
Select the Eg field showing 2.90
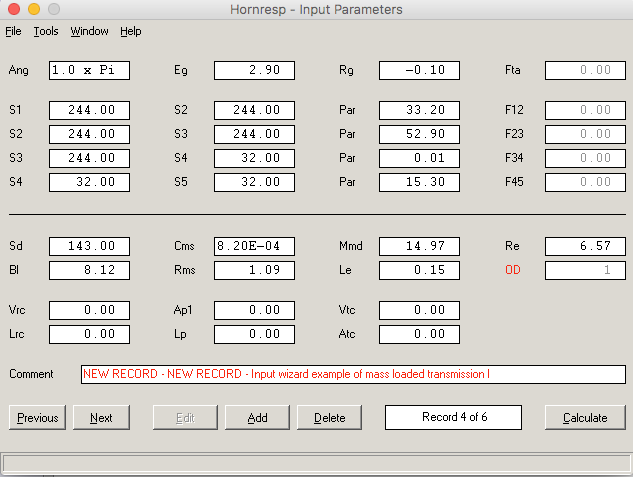pyautogui.click(x=254, y=70)
